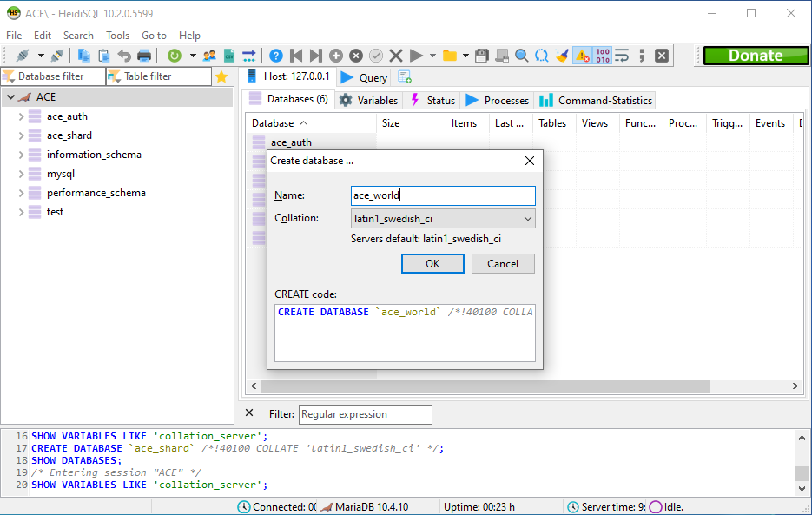Image resolution: width=812 pixels, height=515 pixels.
Task: Click the green Refresh icon
Action: pos(175,56)
